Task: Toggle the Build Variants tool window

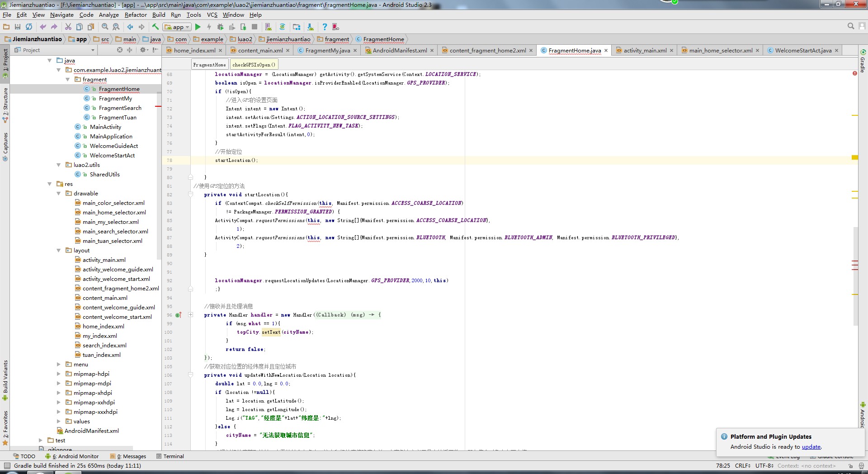Action: tap(5, 380)
